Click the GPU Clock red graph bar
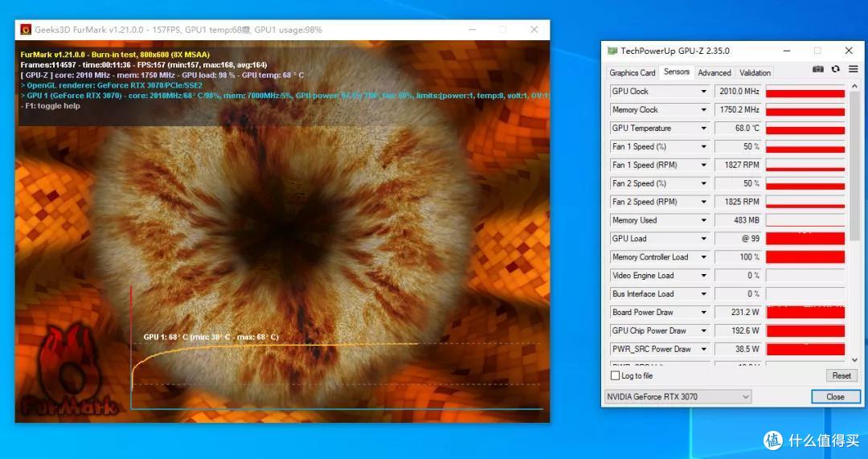868x459 pixels. 805,92
